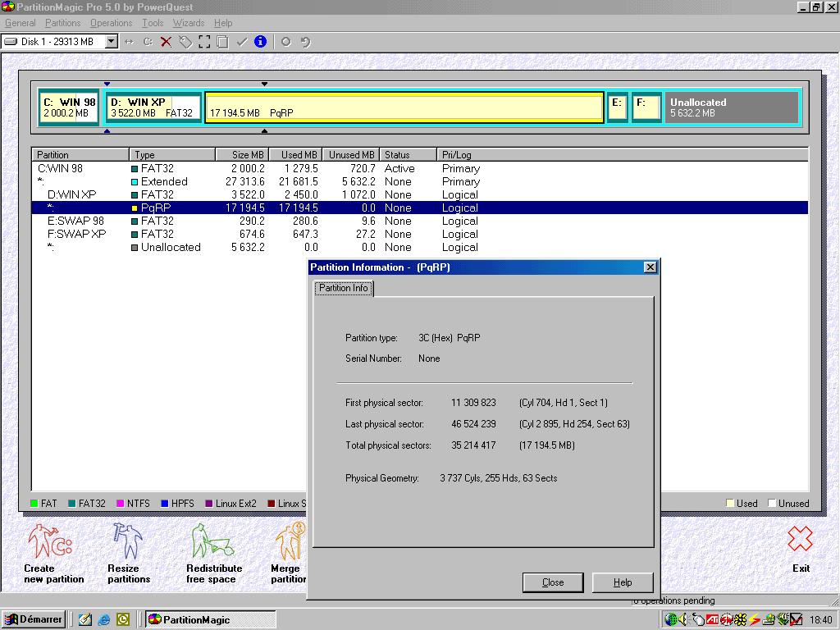This screenshot has width=840, height=630.
Task: Open the Partitions menu
Action: click(x=62, y=23)
